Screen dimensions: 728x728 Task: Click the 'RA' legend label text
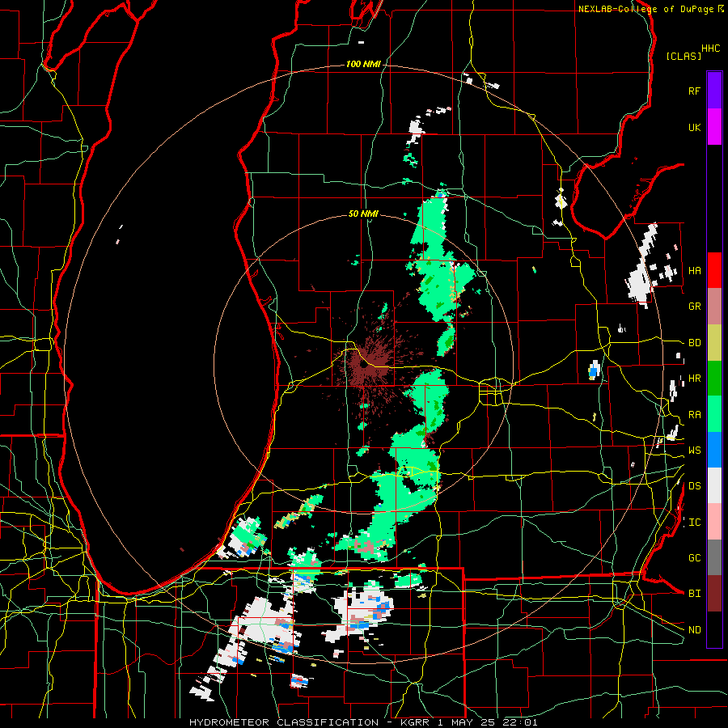click(694, 415)
